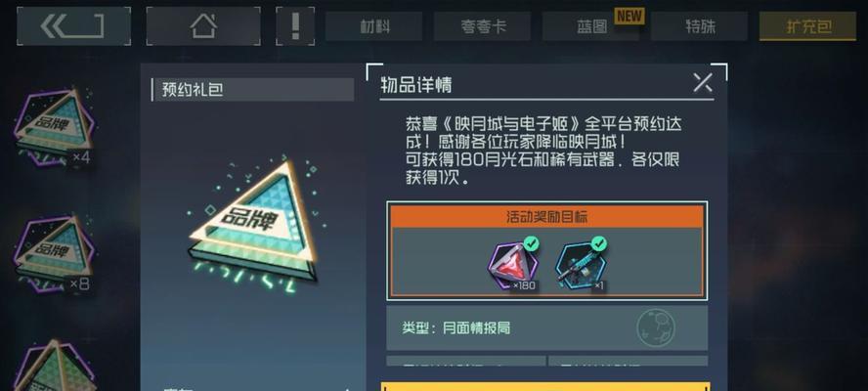Click the 预约礼包 title field
The image size is (868, 391).
[253, 90]
